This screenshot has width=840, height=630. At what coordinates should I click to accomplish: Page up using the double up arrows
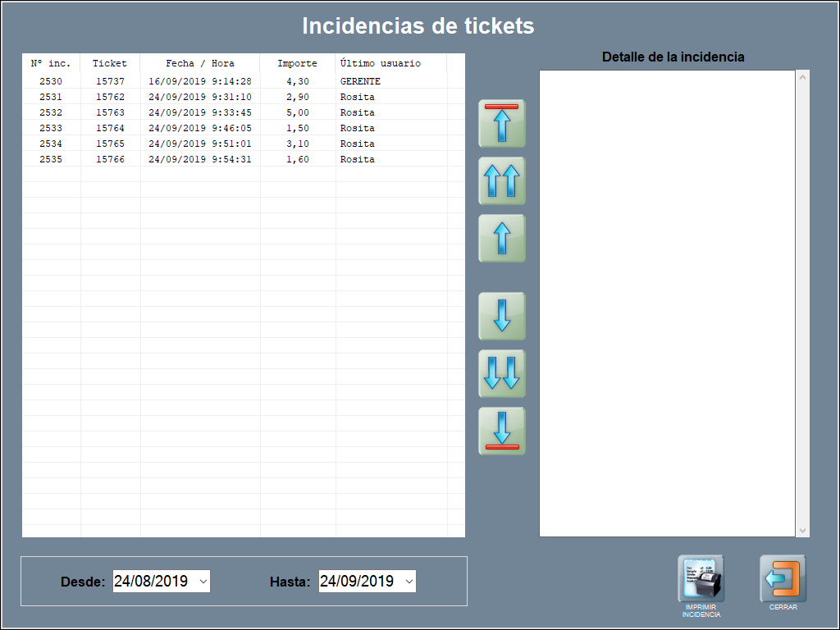502,181
